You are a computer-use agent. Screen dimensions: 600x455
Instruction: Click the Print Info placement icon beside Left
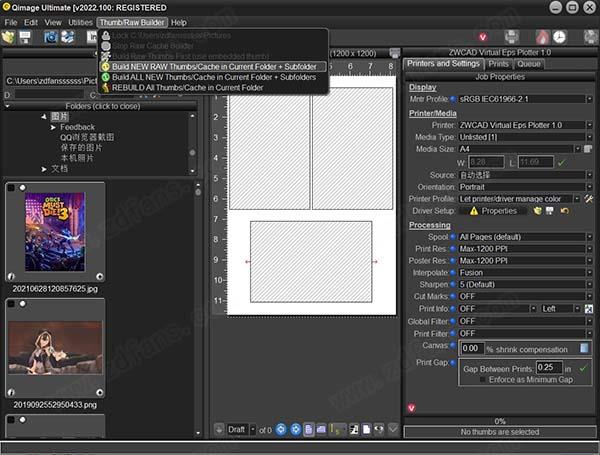click(x=589, y=308)
